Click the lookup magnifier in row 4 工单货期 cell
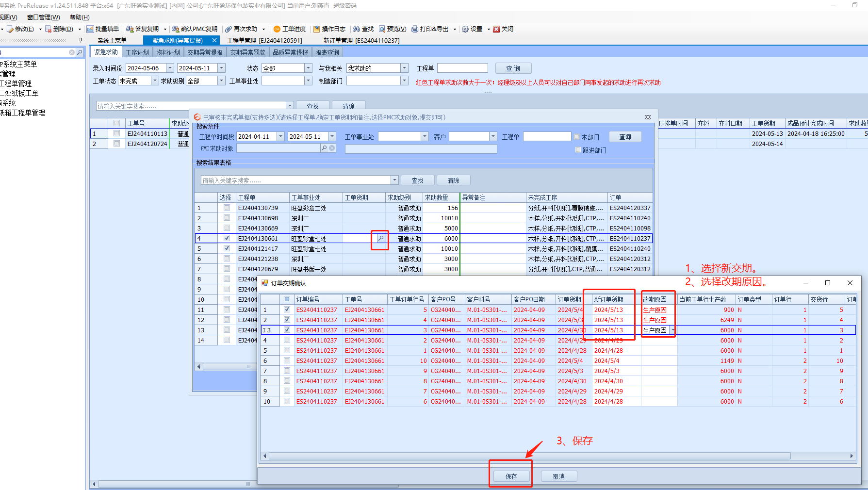This screenshot has width=868, height=490. (x=381, y=238)
